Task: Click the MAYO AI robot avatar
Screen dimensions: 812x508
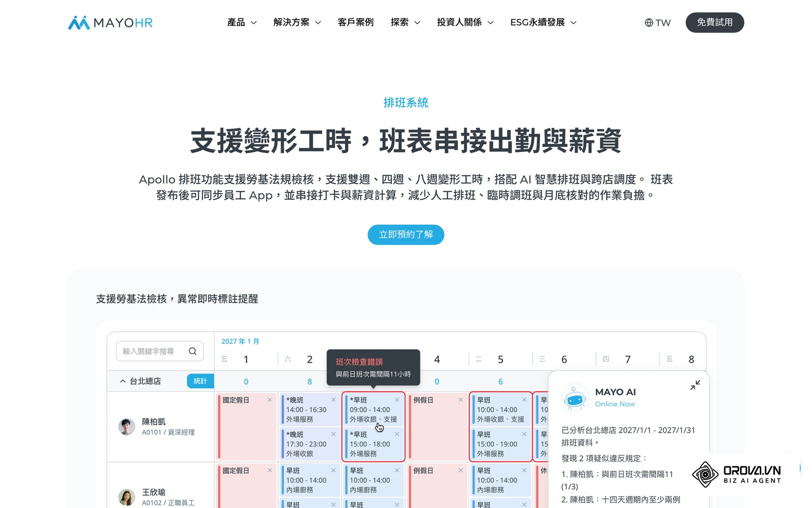Action: click(574, 397)
